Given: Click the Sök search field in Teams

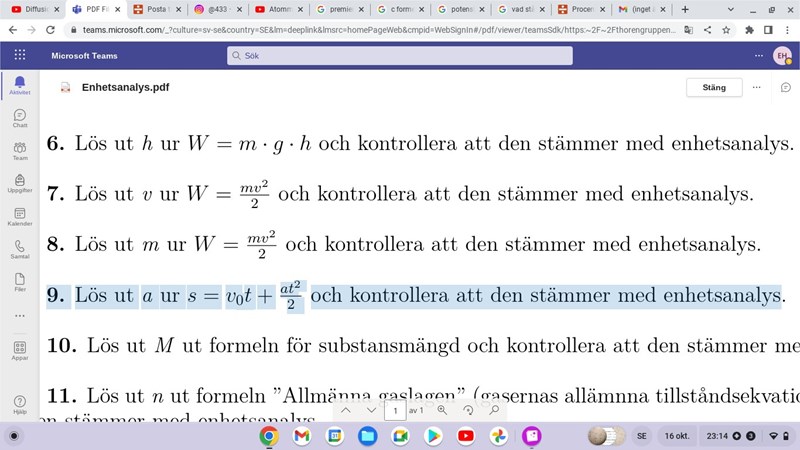Looking at the screenshot, I should click(400, 56).
